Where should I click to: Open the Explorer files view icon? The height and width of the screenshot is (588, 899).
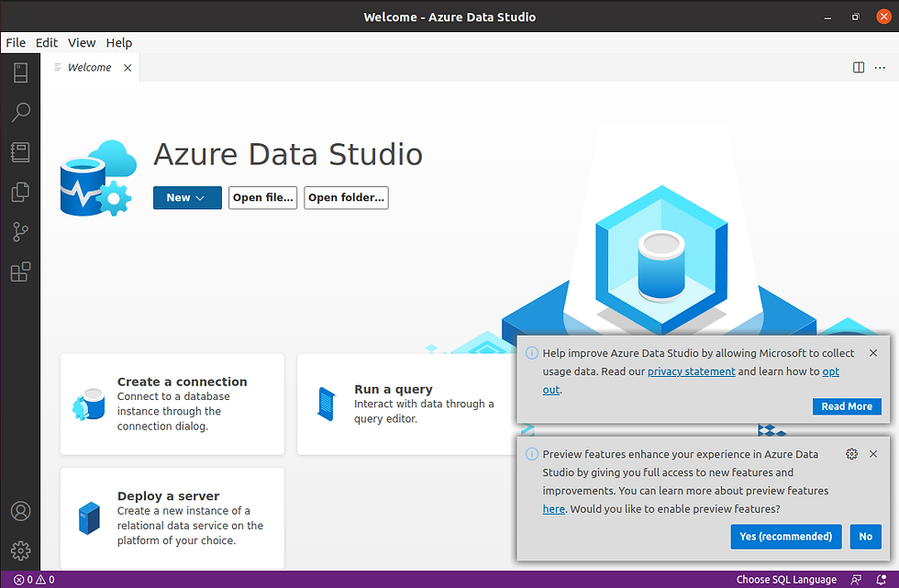pos(20,192)
